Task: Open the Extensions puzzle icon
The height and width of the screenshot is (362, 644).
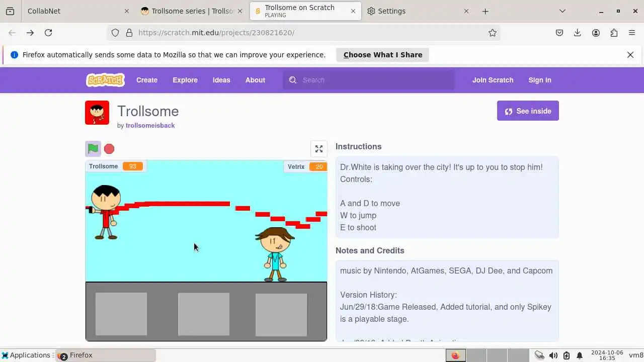Action: coord(614,33)
